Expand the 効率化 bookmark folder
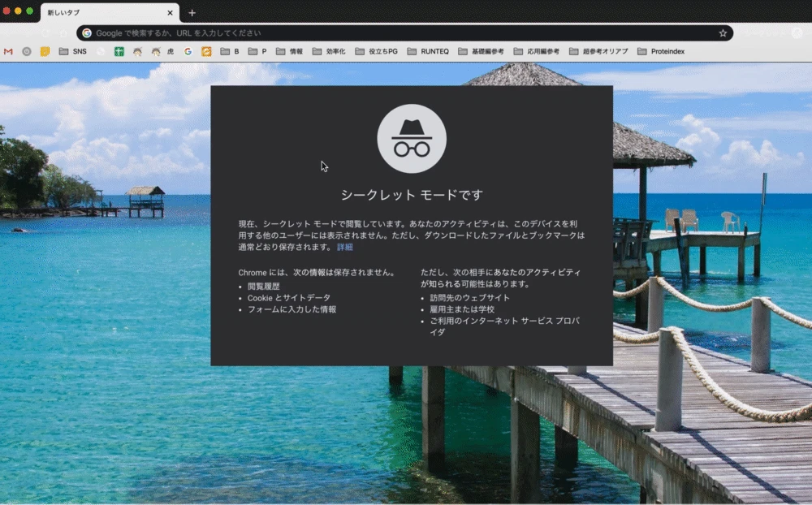Screen dimensions: 812x505 pos(329,51)
